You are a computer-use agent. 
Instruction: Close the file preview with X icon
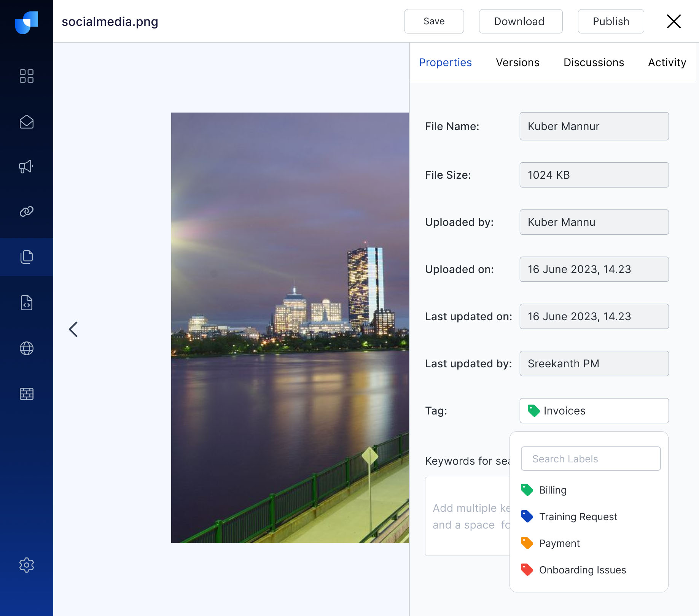tap(674, 21)
